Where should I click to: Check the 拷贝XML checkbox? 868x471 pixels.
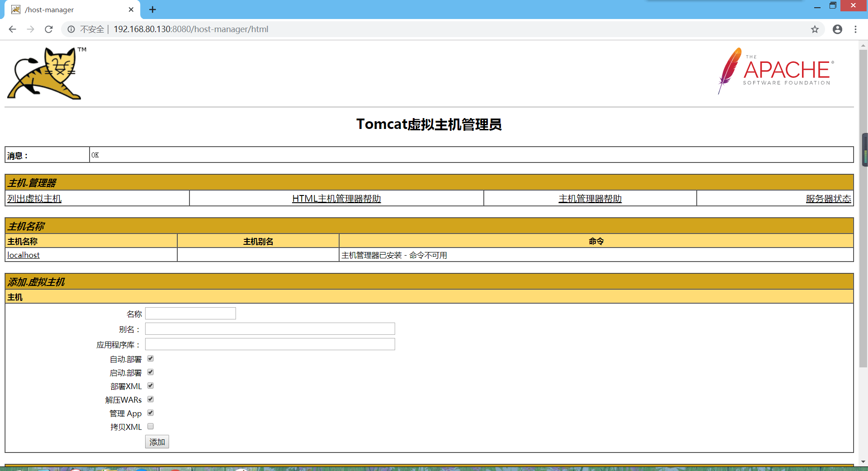[x=151, y=426]
